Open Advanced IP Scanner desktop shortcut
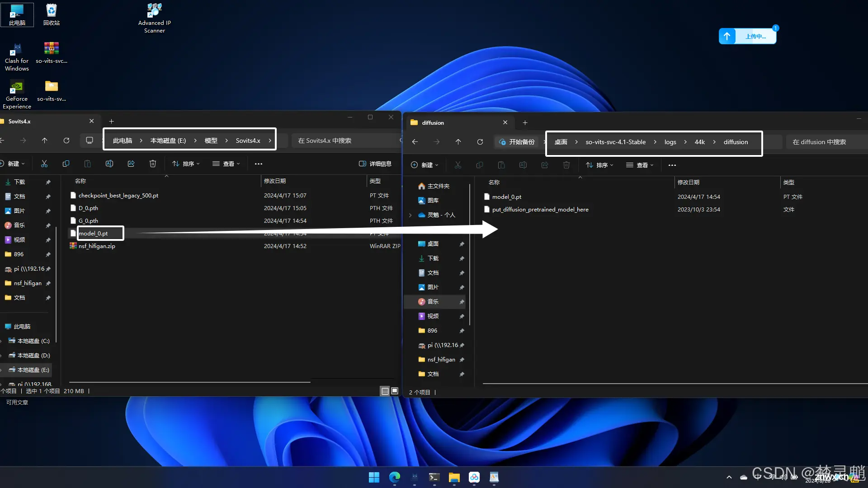868x488 pixels. [x=154, y=18]
